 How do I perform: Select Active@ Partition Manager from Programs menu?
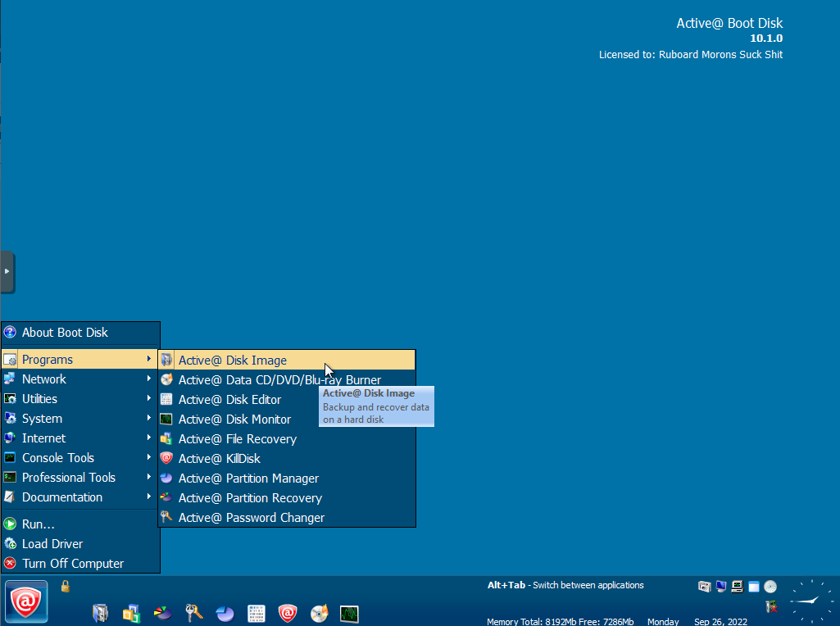248,479
